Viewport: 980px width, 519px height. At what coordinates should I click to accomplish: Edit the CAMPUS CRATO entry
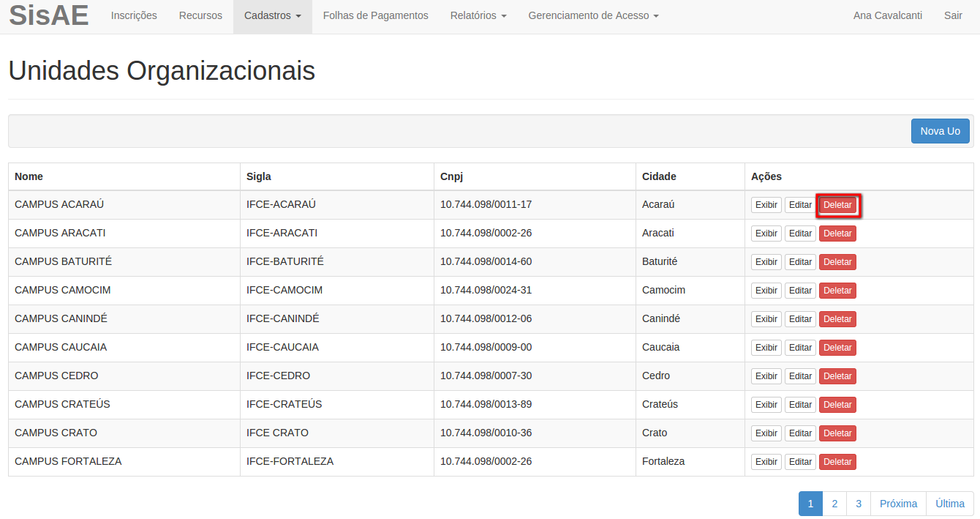[801, 433]
